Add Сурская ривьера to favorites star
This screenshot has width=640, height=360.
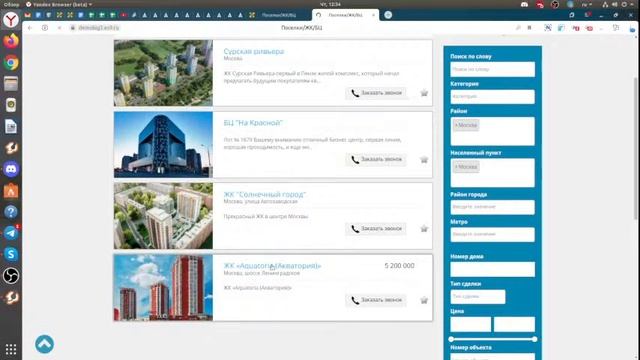424,93
